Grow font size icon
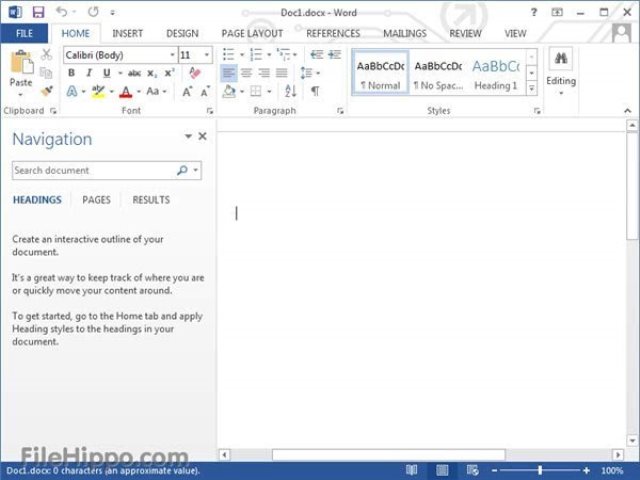 (x=187, y=91)
